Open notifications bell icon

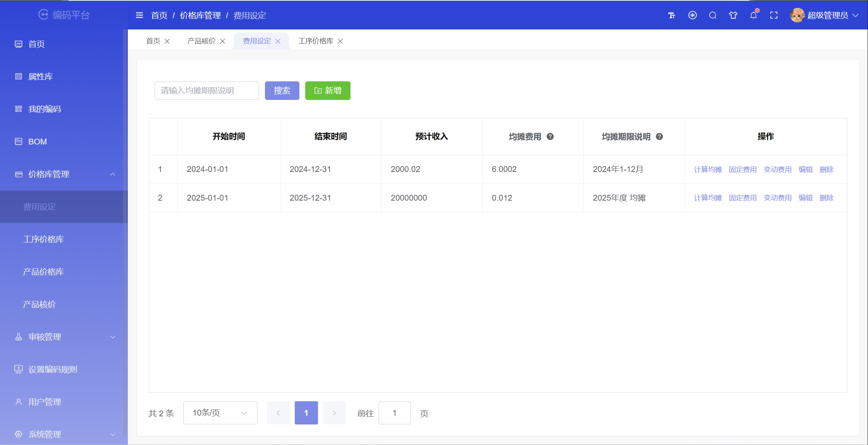(753, 15)
